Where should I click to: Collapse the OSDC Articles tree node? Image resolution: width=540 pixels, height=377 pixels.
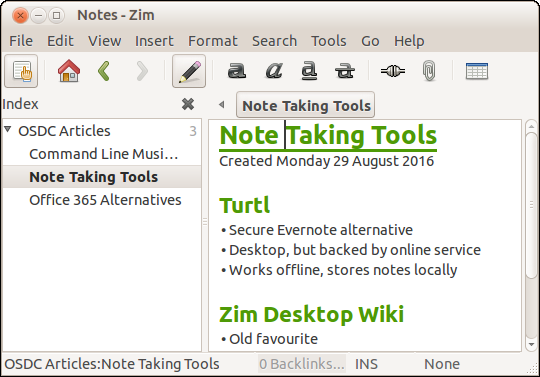(8, 130)
